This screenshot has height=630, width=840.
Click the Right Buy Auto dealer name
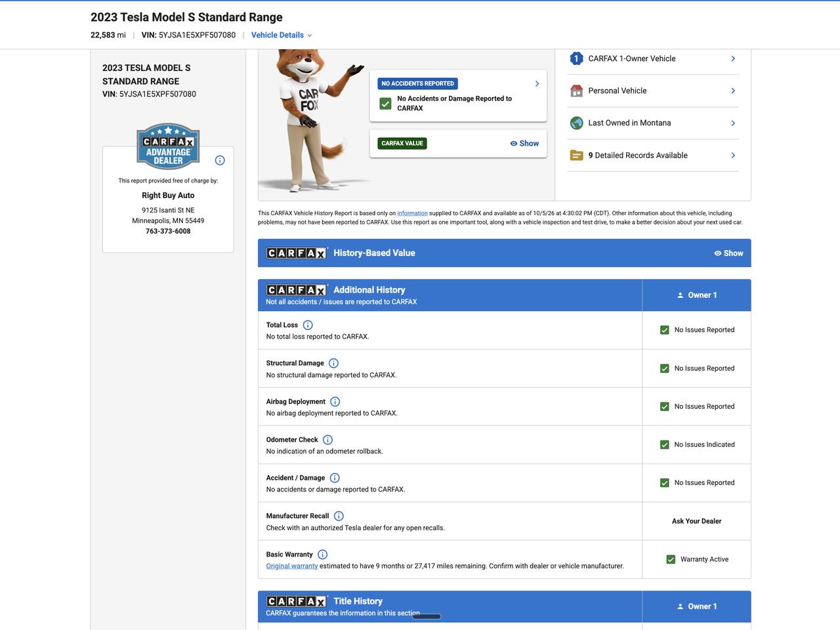coord(168,196)
